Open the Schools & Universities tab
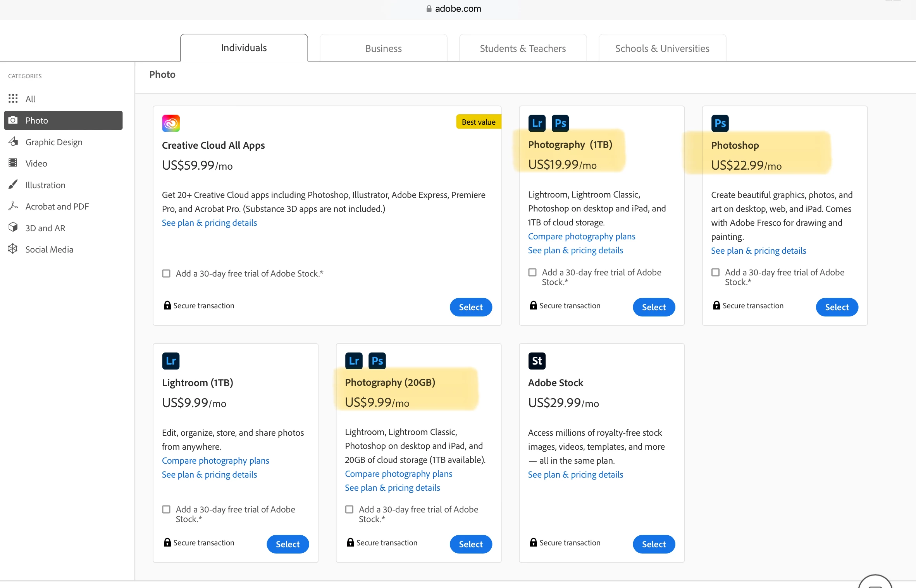916x588 pixels. 662,48
